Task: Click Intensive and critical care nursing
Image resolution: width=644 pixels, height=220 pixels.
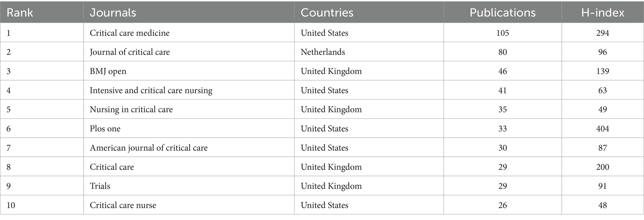Action: coord(151,90)
